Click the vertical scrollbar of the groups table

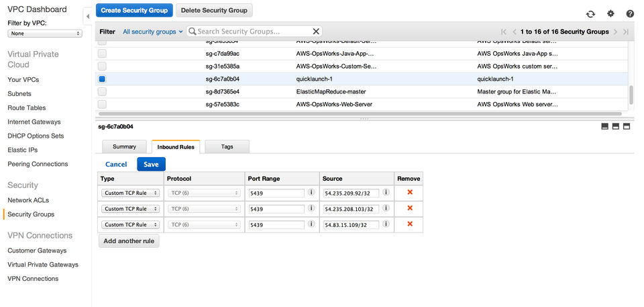631,95
